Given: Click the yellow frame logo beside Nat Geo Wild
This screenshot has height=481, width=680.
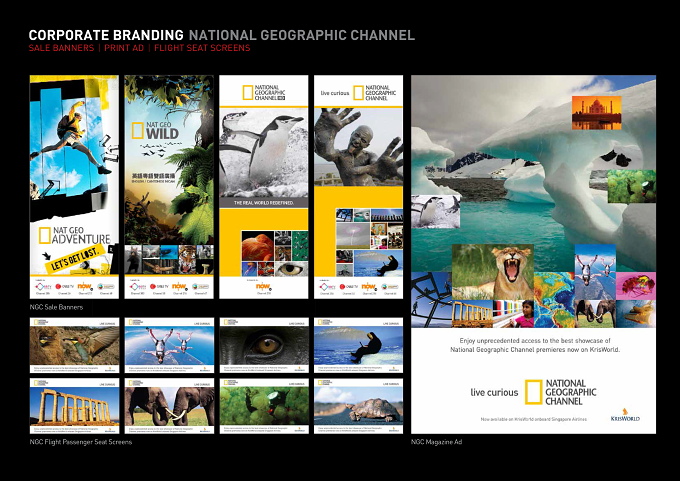Looking at the screenshot, I should [137, 131].
